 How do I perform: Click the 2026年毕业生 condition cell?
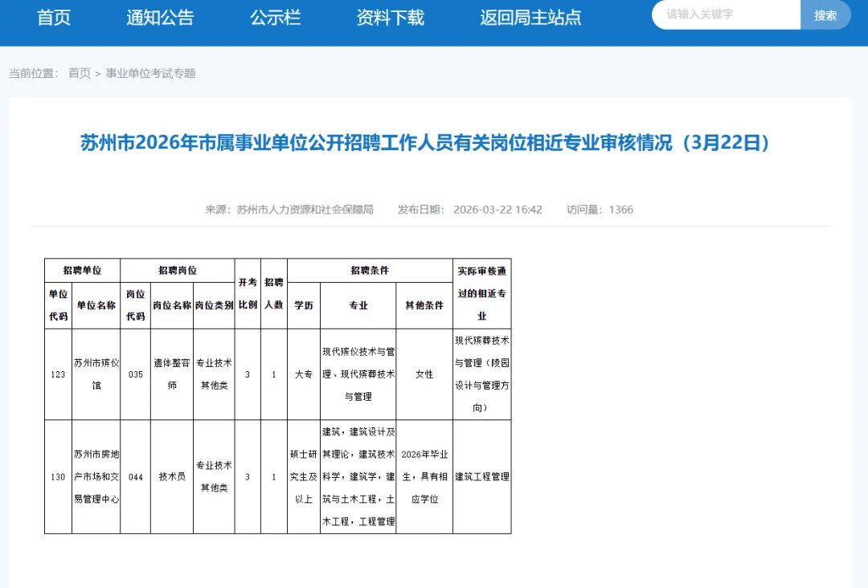click(x=424, y=477)
